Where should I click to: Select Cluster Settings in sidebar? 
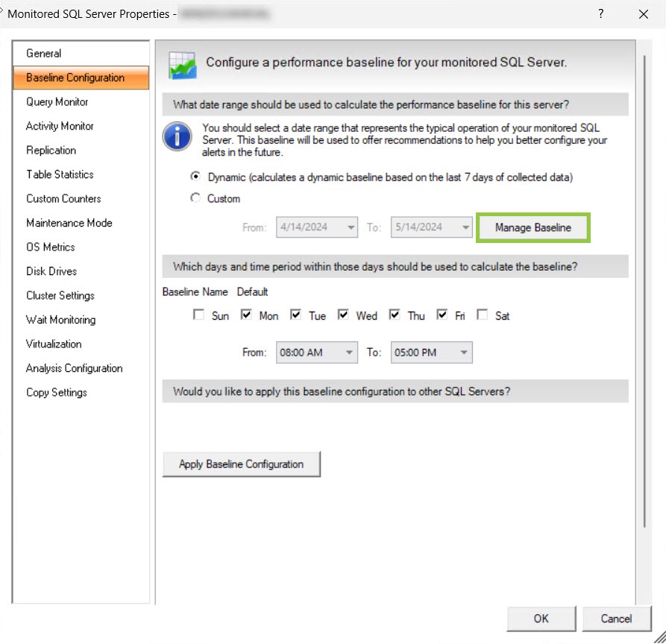[81, 295]
